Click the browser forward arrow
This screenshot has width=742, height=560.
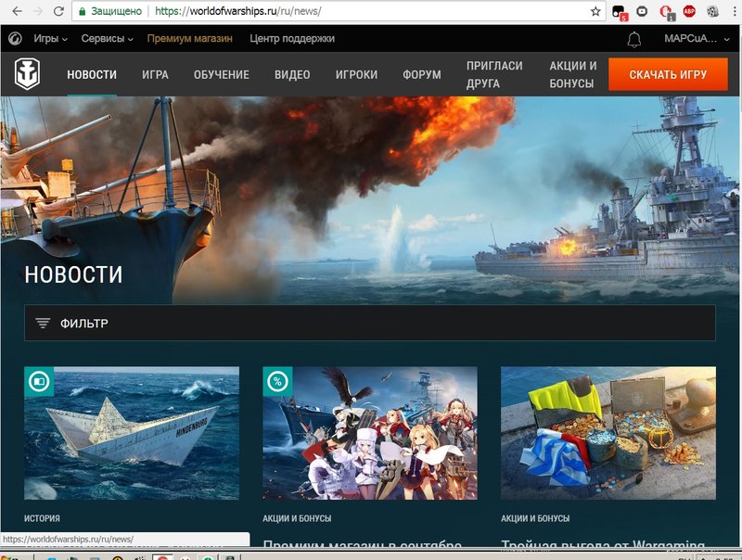[38, 11]
